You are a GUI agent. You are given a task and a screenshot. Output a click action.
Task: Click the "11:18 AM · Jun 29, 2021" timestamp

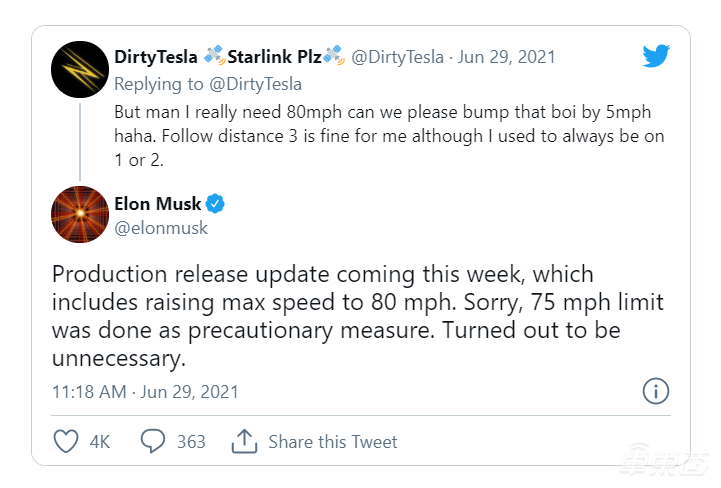[144, 391]
